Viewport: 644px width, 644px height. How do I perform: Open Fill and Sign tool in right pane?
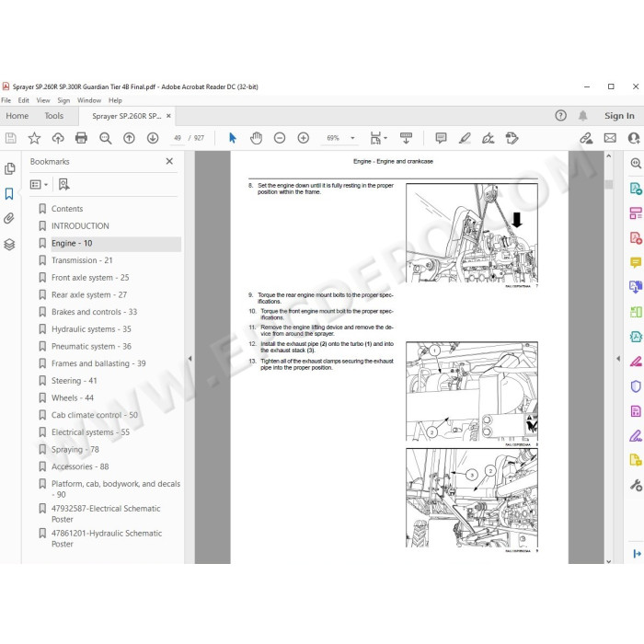636,436
